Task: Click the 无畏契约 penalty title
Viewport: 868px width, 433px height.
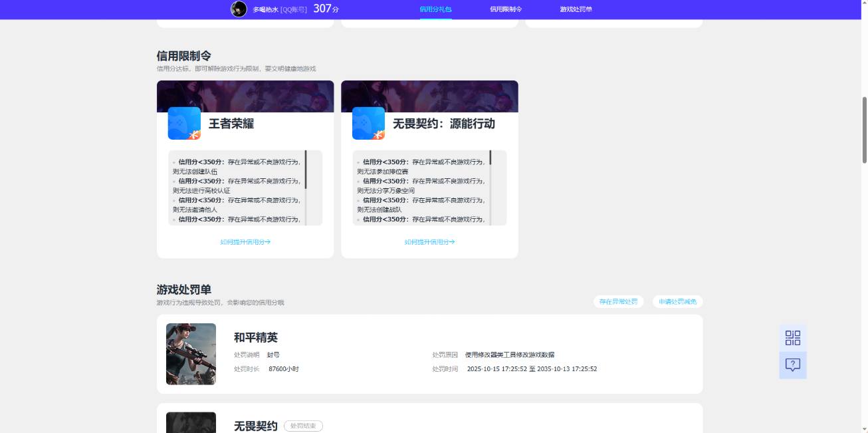Action: pos(256,426)
